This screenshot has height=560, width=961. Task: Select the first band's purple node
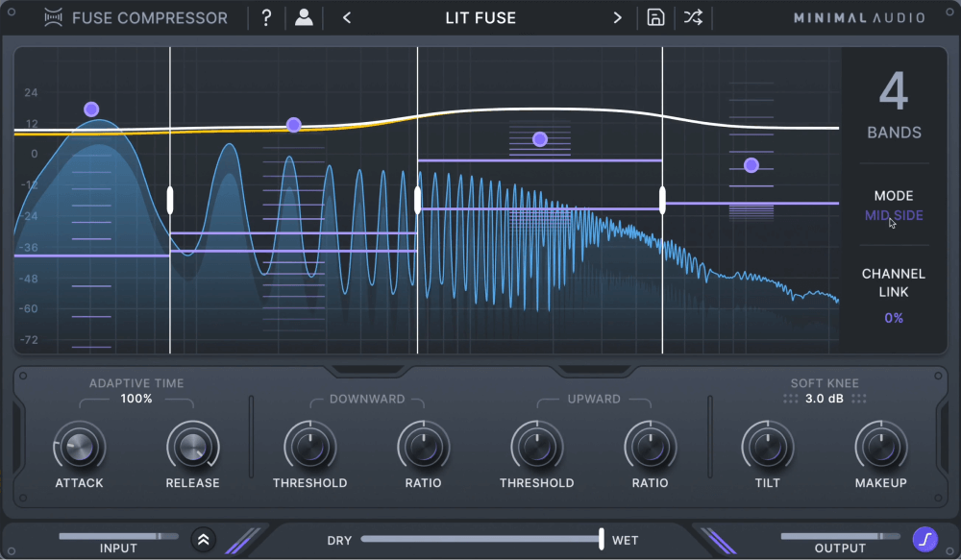(x=91, y=110)
